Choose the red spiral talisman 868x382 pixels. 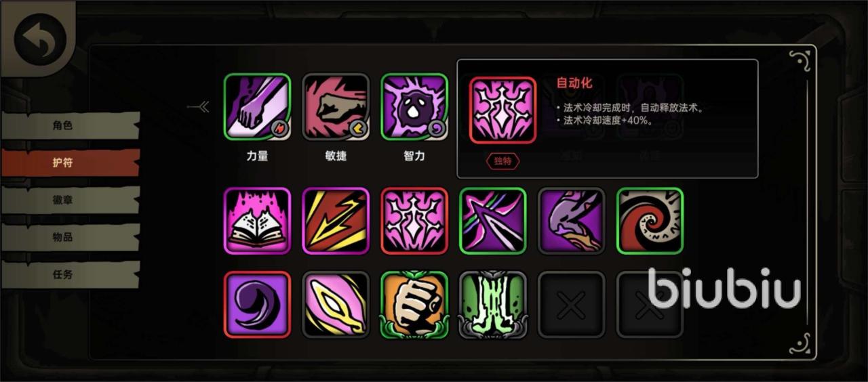pos(650,221)
